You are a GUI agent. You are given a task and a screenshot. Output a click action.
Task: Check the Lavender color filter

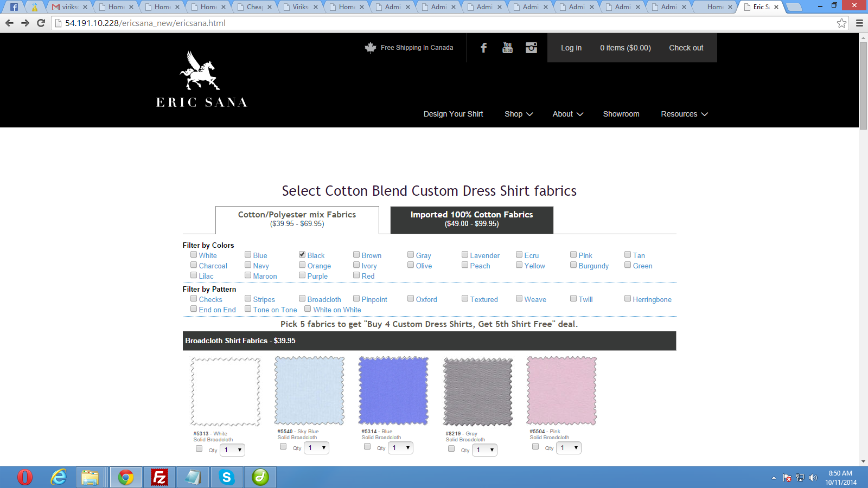(465, 254)
